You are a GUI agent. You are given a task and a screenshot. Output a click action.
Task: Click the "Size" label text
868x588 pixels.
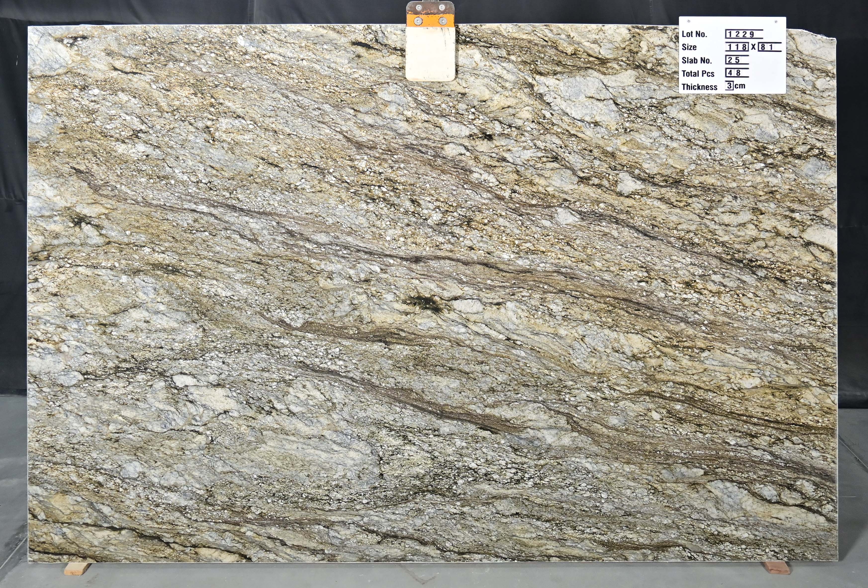tap(689, 47)
